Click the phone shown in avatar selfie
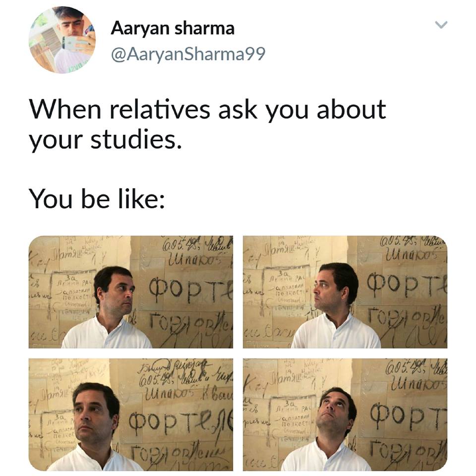The width and height of the screenshot is (476, 476). 71,43
